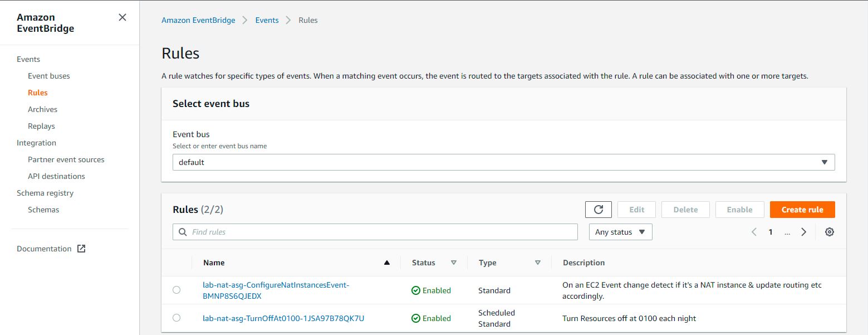Screen dimensions: 868x335
Task: Click the Delete button
Action: (x=685, y=210)
